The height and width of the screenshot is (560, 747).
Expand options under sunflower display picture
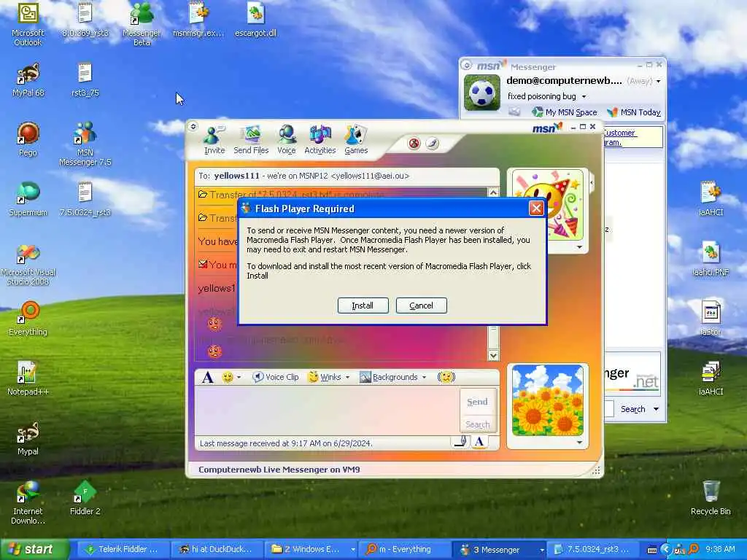click(579, 443)
